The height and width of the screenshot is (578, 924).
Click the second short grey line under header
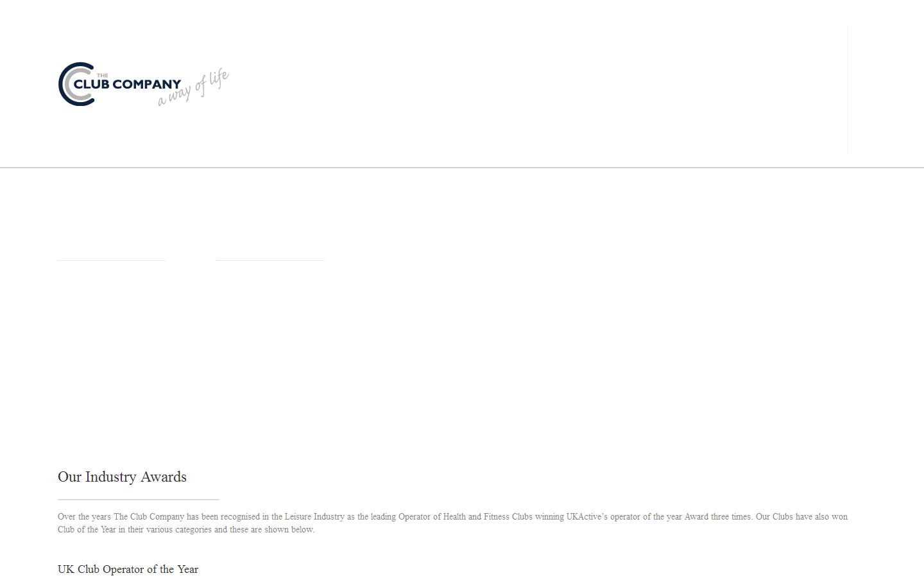(270, 260)
